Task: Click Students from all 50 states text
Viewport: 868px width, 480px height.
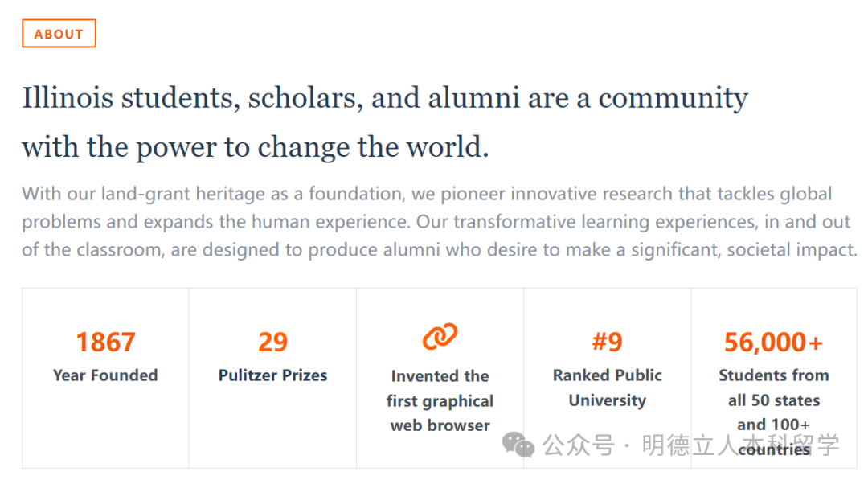Action: 774,388
